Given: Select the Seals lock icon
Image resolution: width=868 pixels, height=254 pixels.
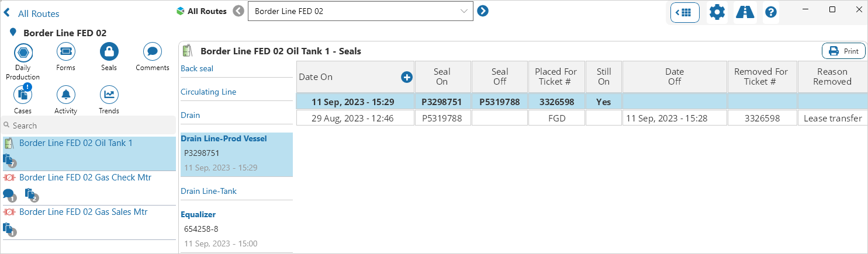Looking at the screenshot, I should [x=109, y=53].
